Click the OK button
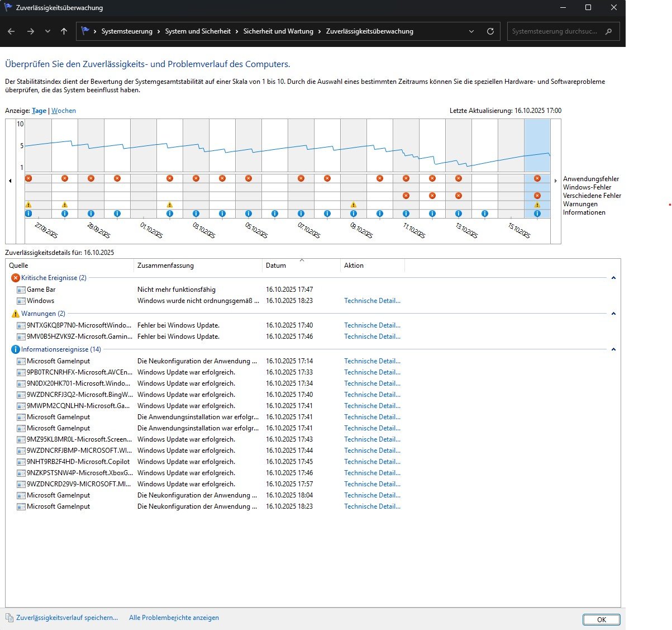672x630 pixels. pyautogui.click(x=601, y=619)
